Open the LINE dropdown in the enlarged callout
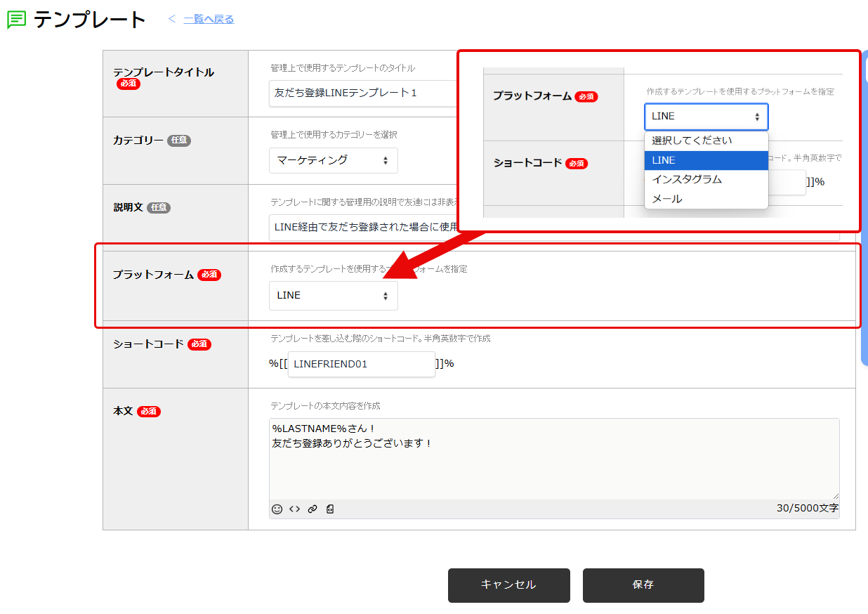 (x=706, y=117)
